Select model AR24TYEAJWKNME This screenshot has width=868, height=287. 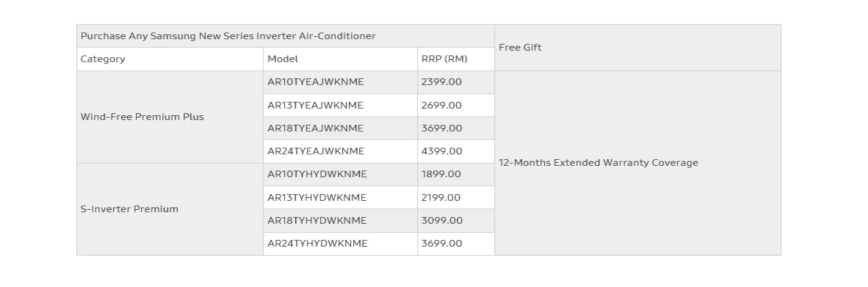coord(340,151)
